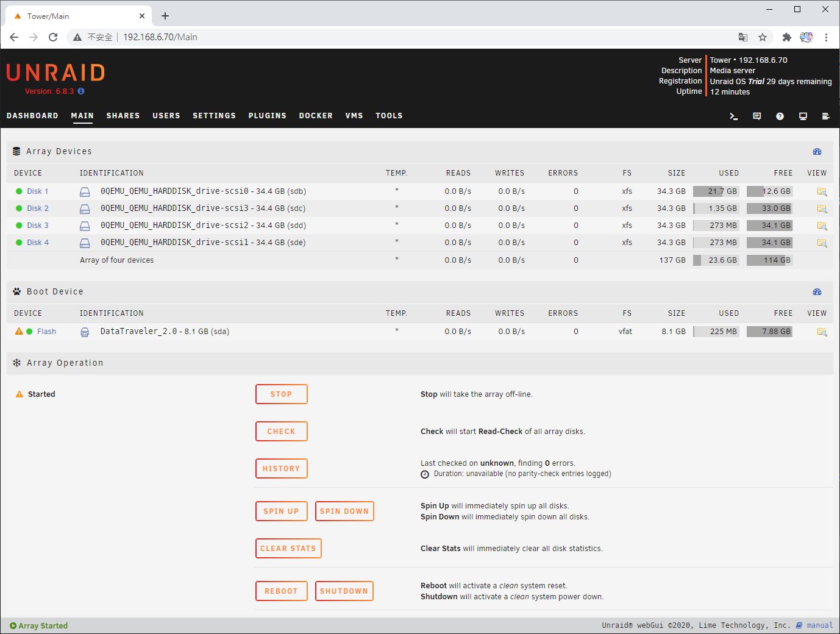Open the Disk 3 device link

point(37,226)
